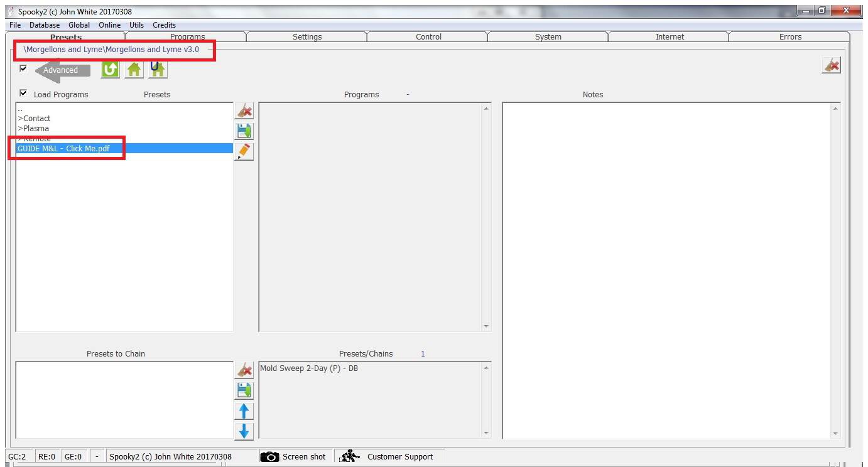Click the user home folder icon

point(158,69)
